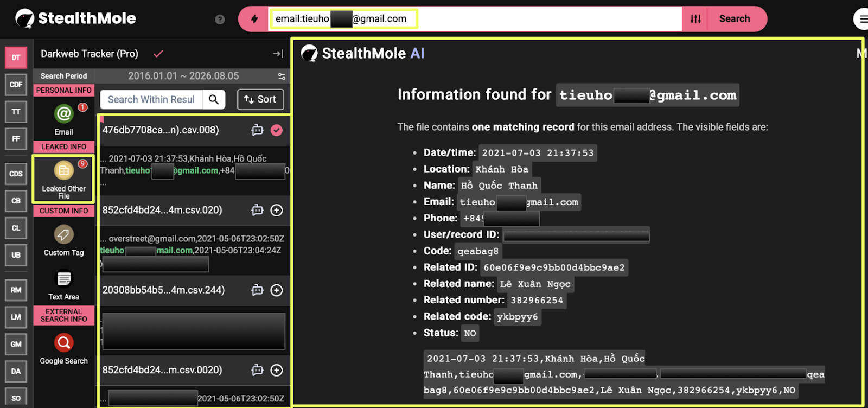Image resolution: width=868 pixels, height=408 pixels.
Task: Open the RM sidebar module
Action: click(x=16, y=290)
